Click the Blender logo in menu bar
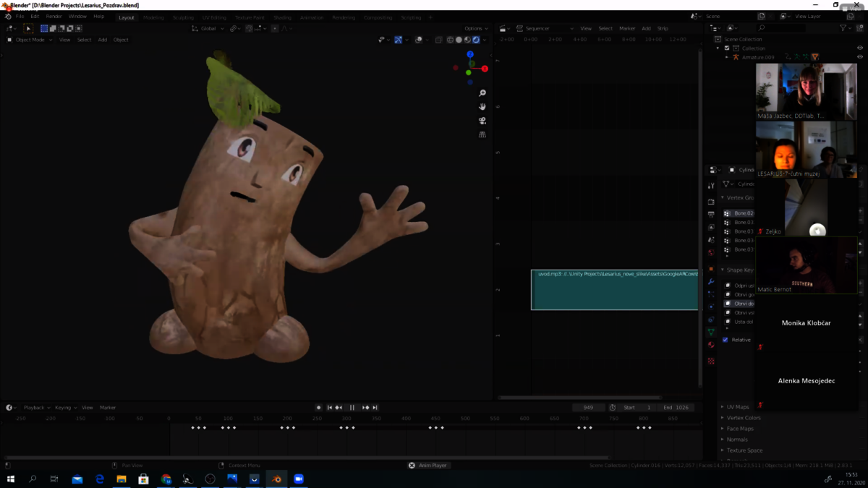Viewport: 868px width, 488px height. click(8, 17)
